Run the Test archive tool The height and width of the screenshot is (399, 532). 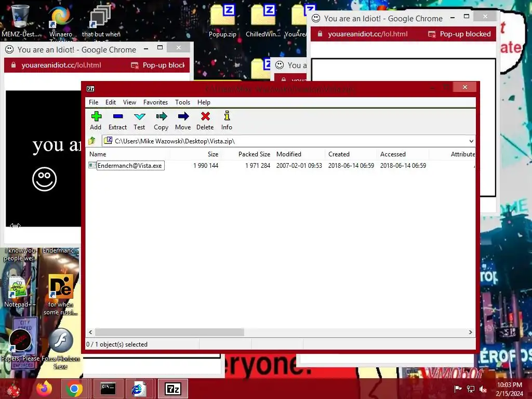tap(139, 121)
